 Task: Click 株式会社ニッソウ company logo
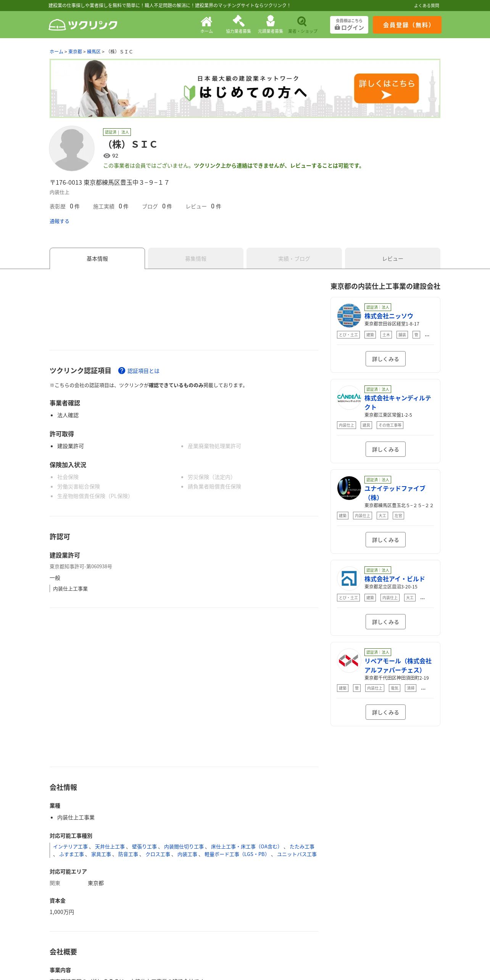click(349, 316)
